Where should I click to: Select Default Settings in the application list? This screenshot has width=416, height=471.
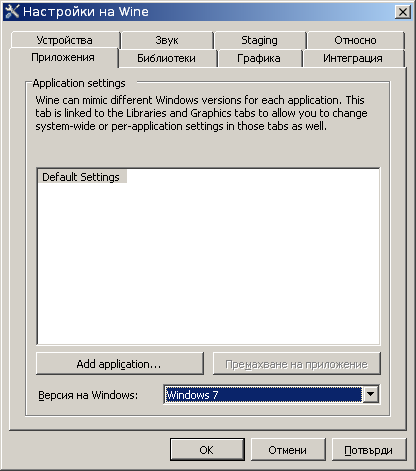[81, 177]
